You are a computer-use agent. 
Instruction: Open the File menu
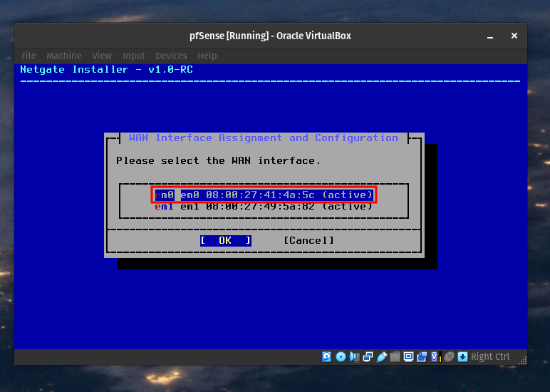(x=28, y=56)
